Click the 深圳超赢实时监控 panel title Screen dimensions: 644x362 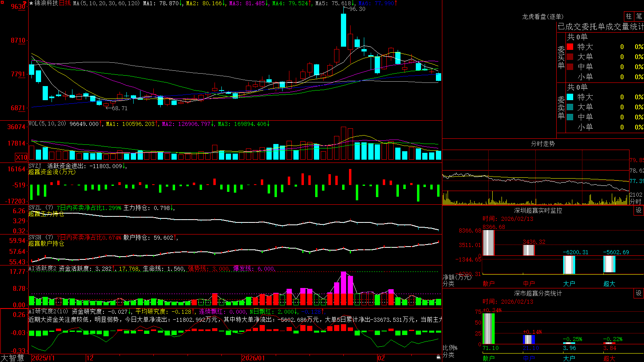(x=538, y=210)
